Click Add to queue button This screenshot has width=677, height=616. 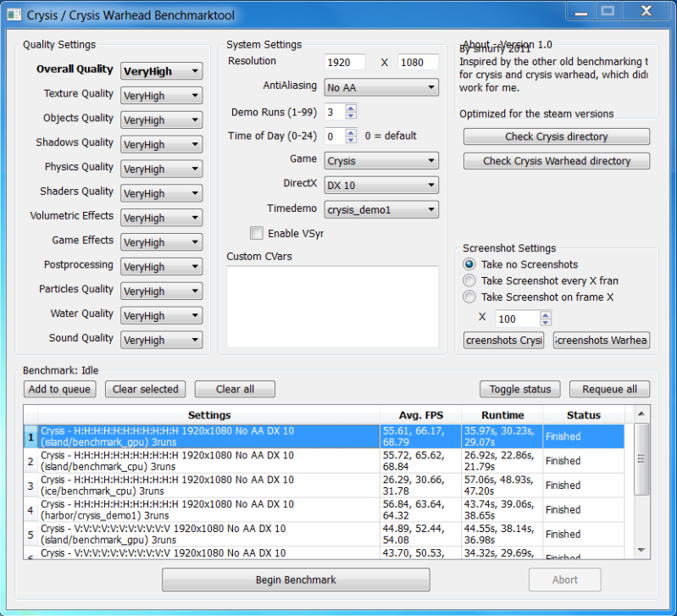(x=59, y=389)
